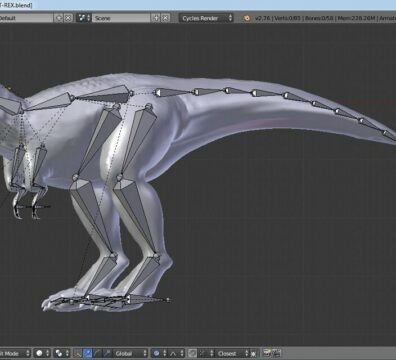Enable the scale manipulator icon
396x360 pixels.
click(x=107, y=353)
